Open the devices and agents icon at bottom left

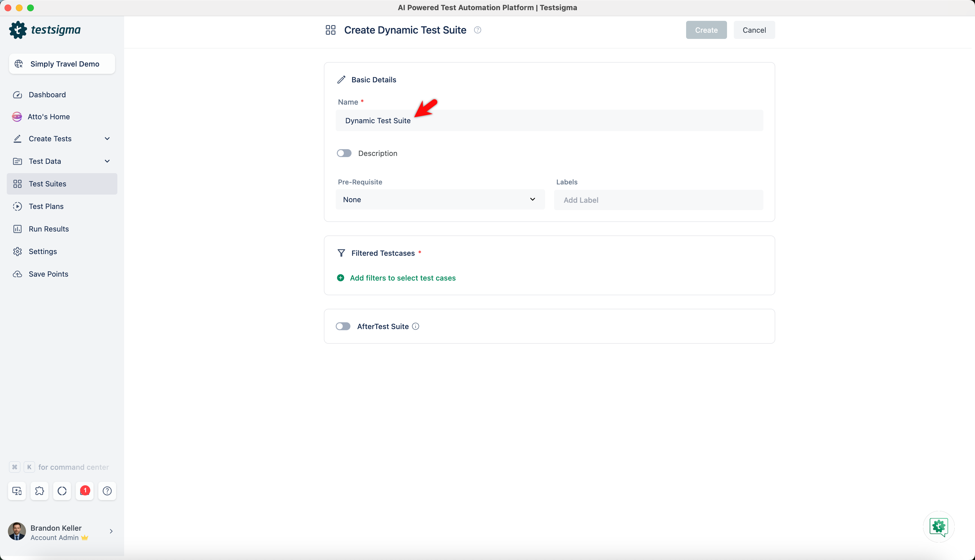click(17, 491)
